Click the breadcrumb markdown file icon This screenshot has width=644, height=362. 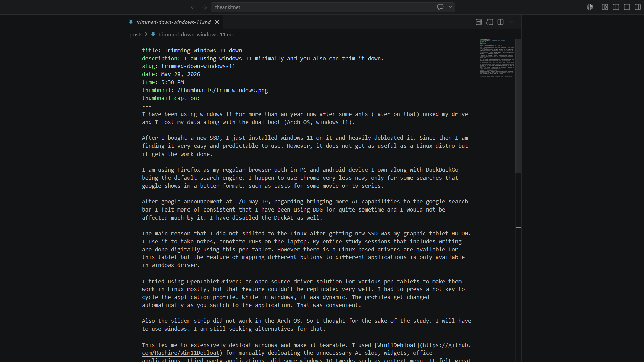coord(153,34)
